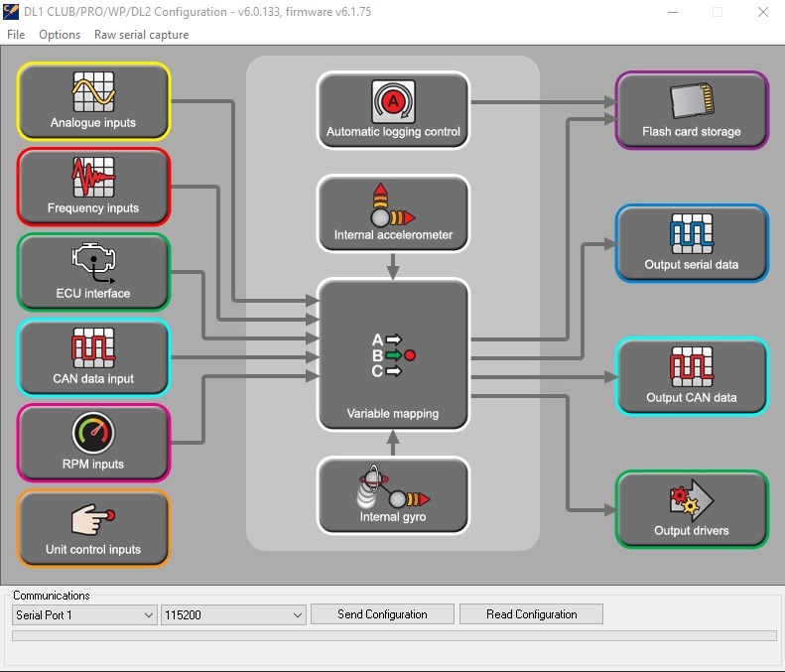Click the RPM inputs gauge icon
This screenshot has height=672, width=785.
[x=93, y=435]
